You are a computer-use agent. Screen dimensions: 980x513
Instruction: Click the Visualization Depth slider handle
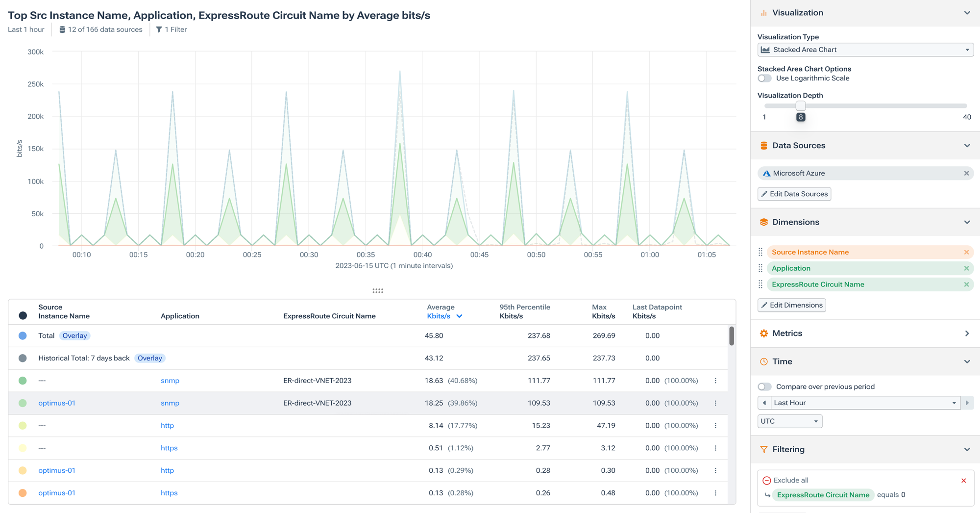coord(801,105)
